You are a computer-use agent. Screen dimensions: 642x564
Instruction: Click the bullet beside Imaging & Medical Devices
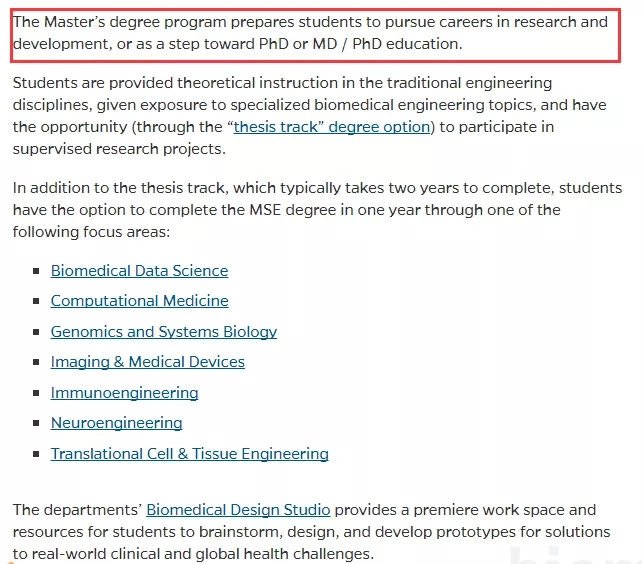[36, 362]
